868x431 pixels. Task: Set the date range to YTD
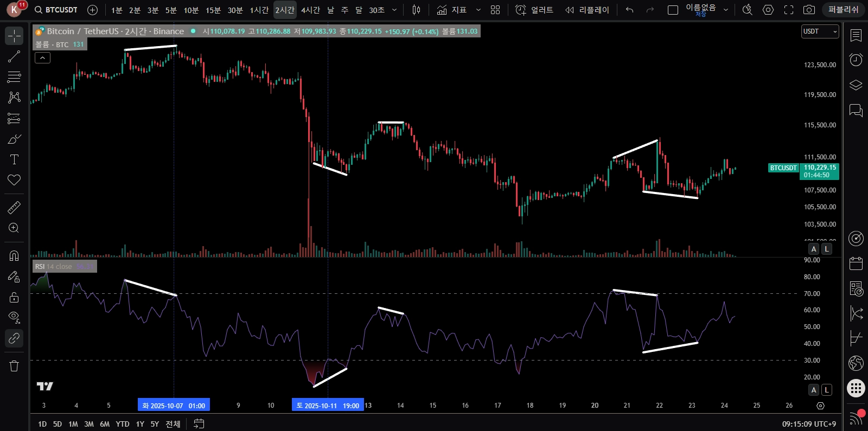point(123,424)
